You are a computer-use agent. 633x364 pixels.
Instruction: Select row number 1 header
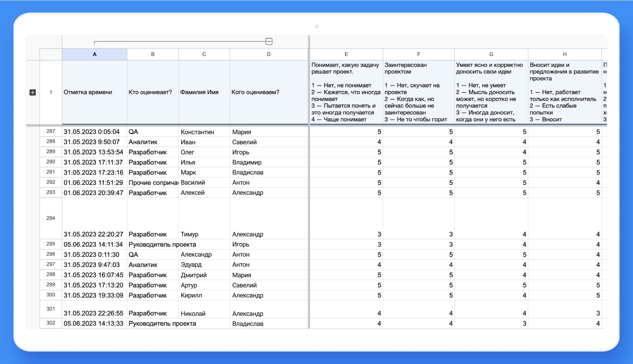[x=51, y=92]
